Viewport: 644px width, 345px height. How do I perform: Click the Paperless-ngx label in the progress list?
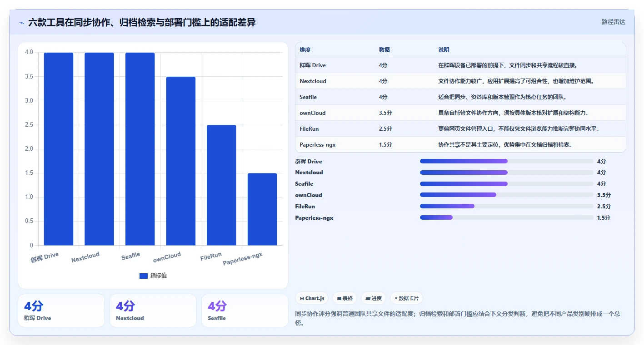314,218
